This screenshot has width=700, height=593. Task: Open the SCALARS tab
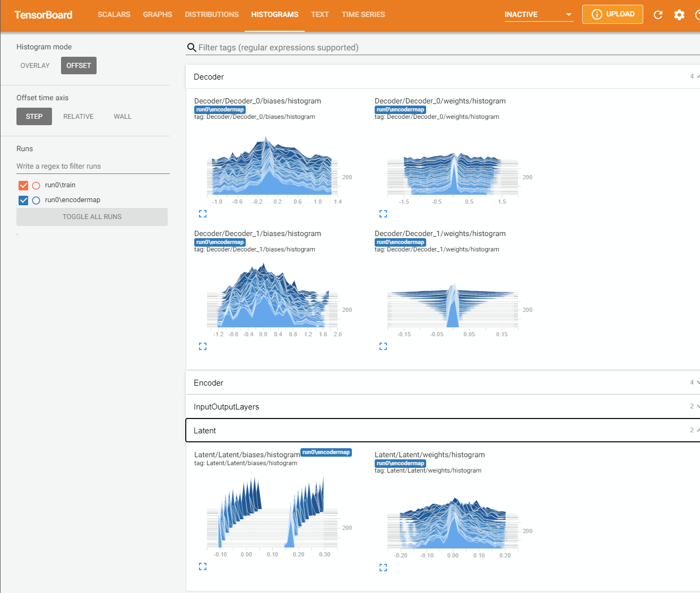click(x=114, y=15)
